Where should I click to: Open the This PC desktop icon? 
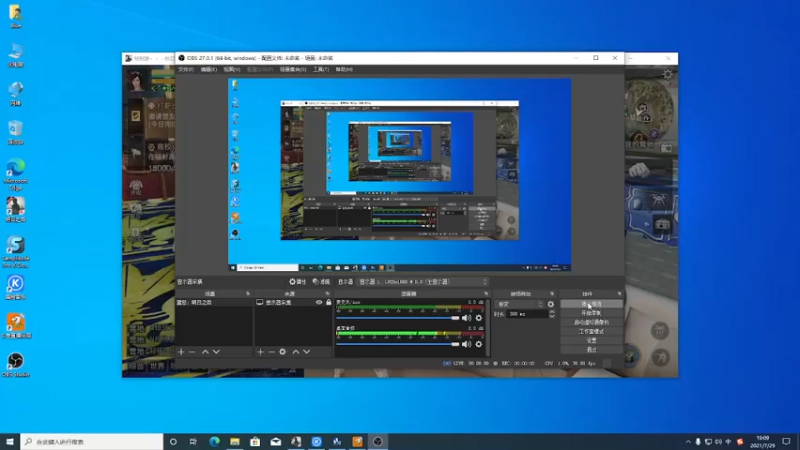tap(15, 55)
